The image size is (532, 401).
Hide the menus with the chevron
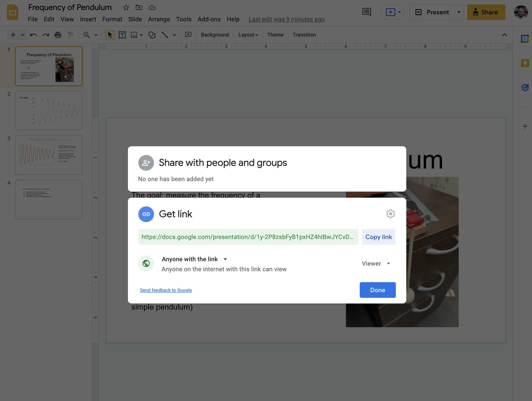[x=504, y=35]
